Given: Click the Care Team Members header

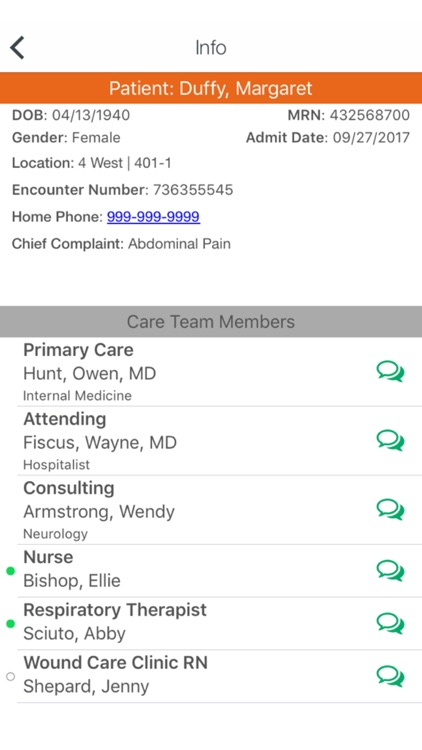Looking at the screenshot, I should 211,321.
